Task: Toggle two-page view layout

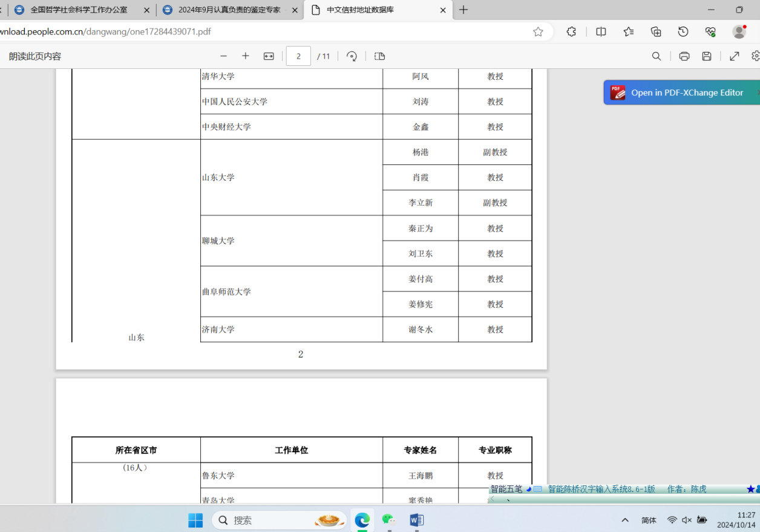Action: coord(379,56)
